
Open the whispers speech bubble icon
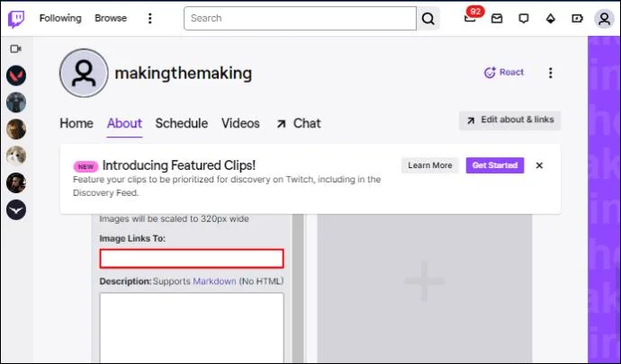pos(524,18)
